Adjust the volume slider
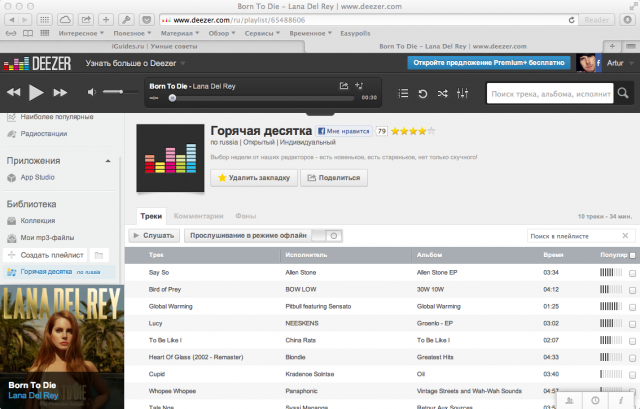Viewport: 640px width, 409px height. 120,92
